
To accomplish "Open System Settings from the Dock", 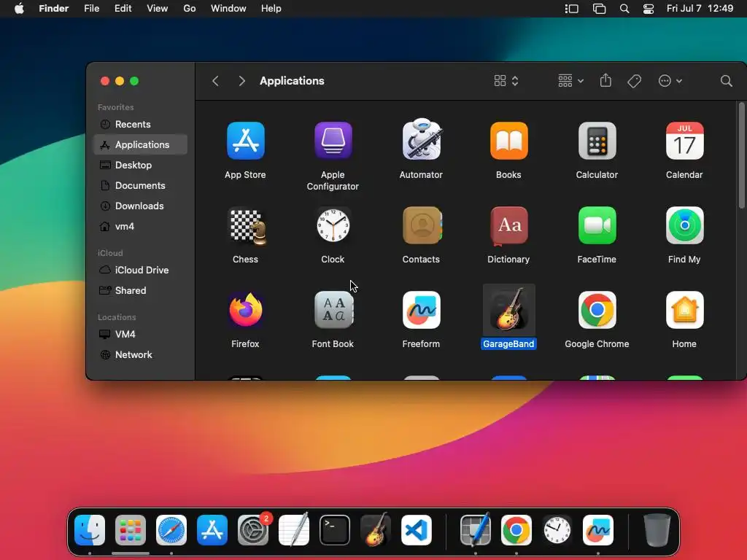I will click(x=253, y=530).
